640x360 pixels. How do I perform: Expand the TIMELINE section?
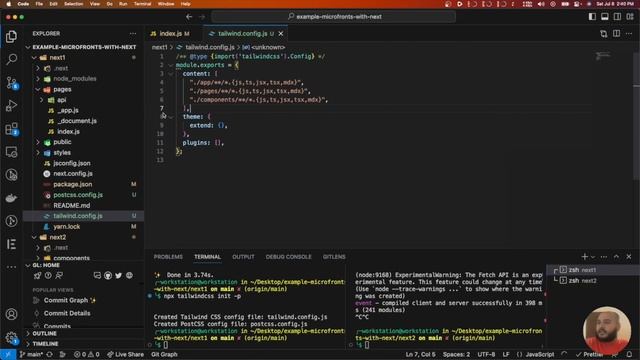45,344
